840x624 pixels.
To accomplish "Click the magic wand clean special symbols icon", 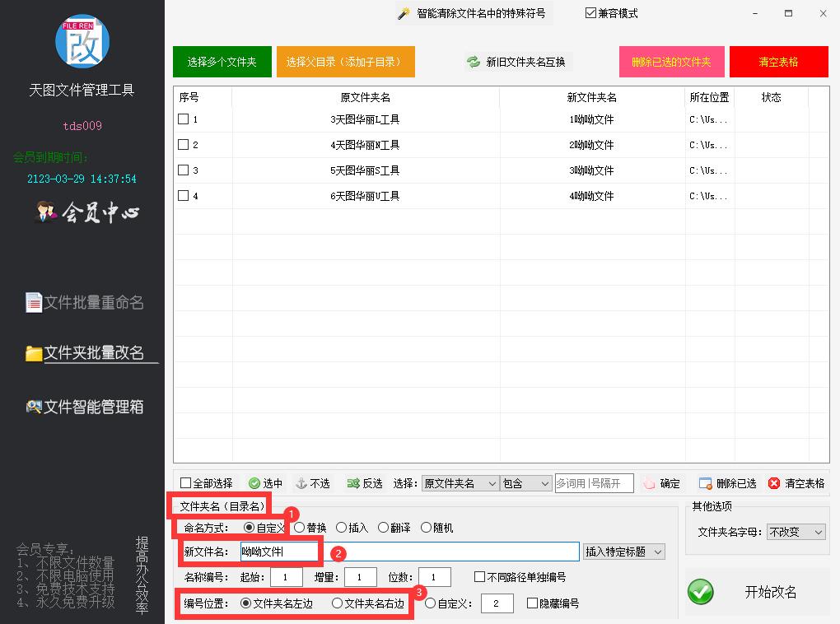I will pos(404,14).
